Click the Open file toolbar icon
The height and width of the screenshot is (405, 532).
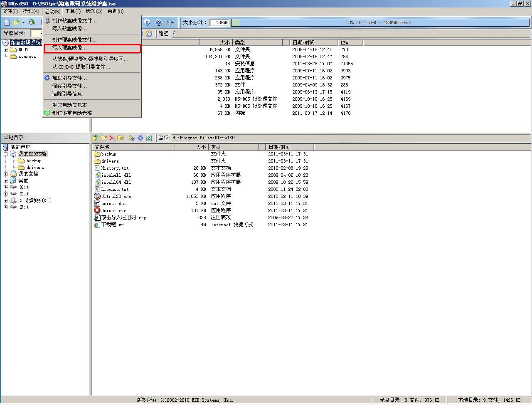pyautogui.click(x=17, y=22)
